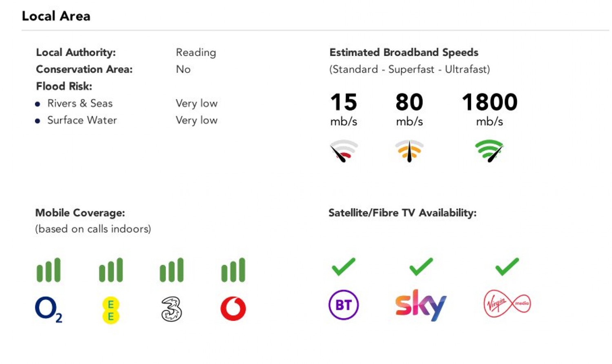Click the Three network logo

click(x=171, y=309)
